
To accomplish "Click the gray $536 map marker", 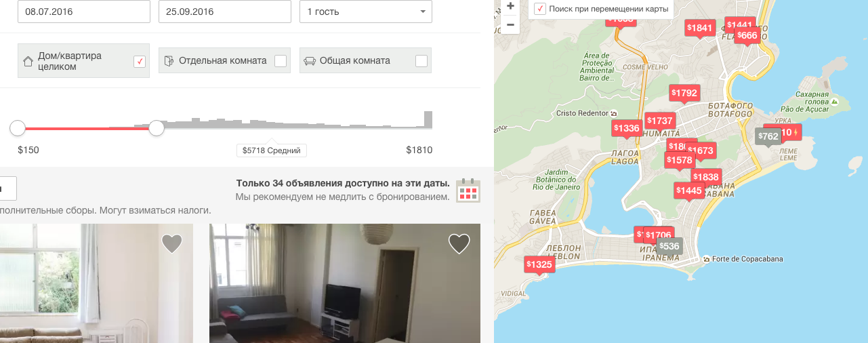I will [669, 246].
